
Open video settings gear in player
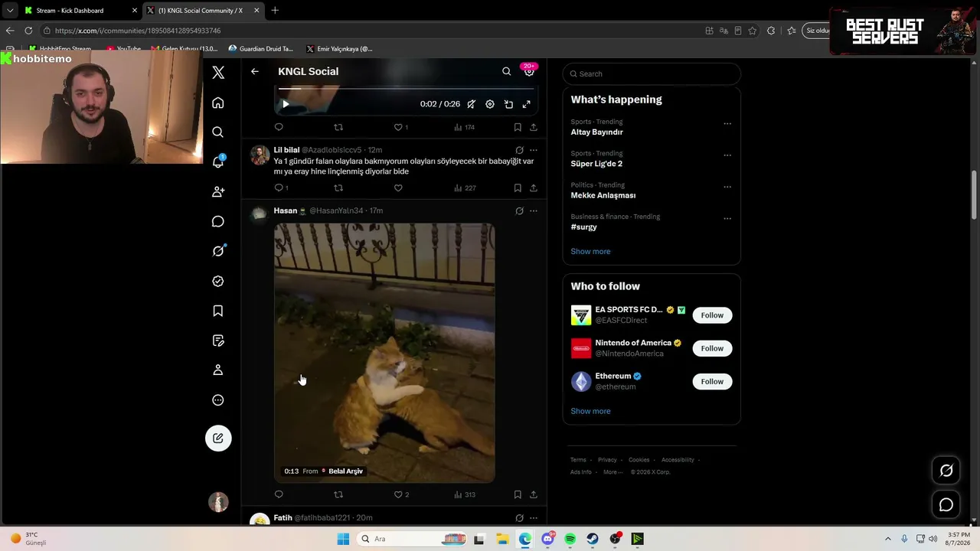click(x=490, y=104)
